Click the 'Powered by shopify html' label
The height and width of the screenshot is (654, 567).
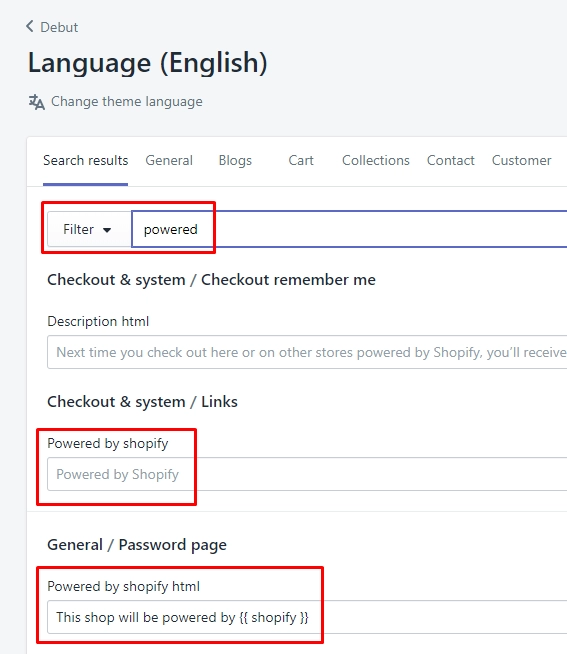click(123, 586)
